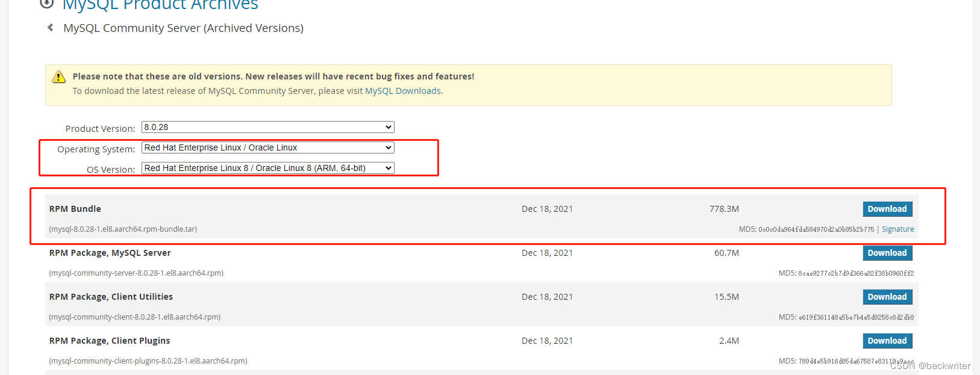
Task: Download the RPM Bundle
Action: point(887,209)
